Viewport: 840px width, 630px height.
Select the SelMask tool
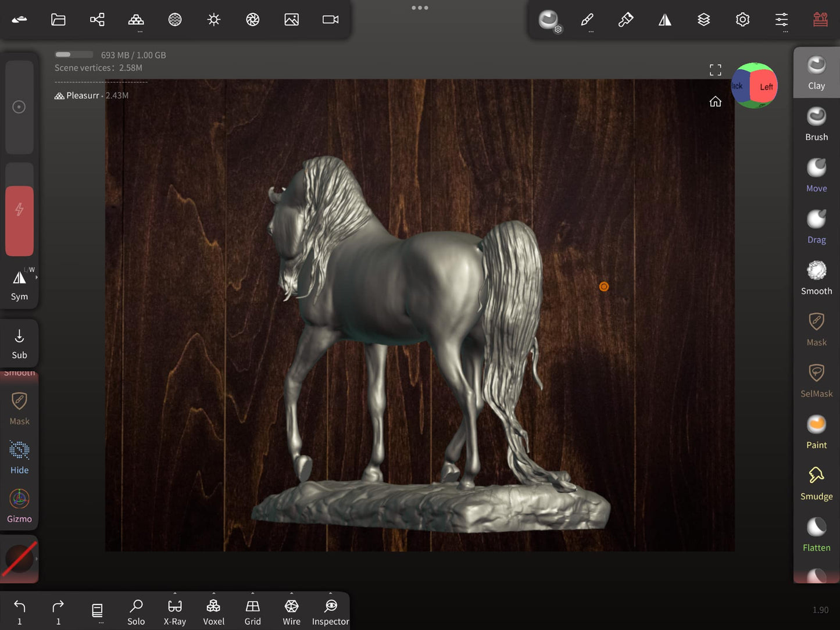coord(816,380)
